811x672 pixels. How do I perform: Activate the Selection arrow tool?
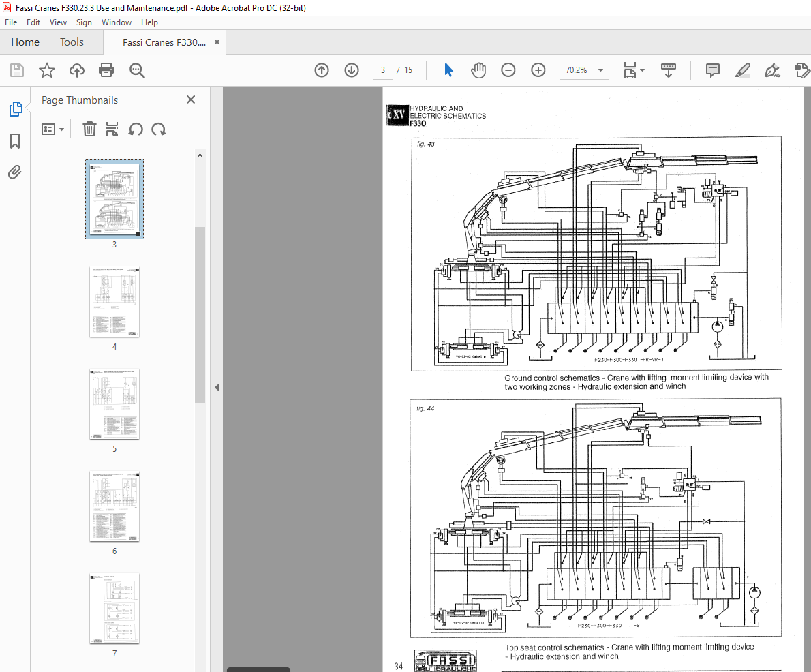coord(448,70)
